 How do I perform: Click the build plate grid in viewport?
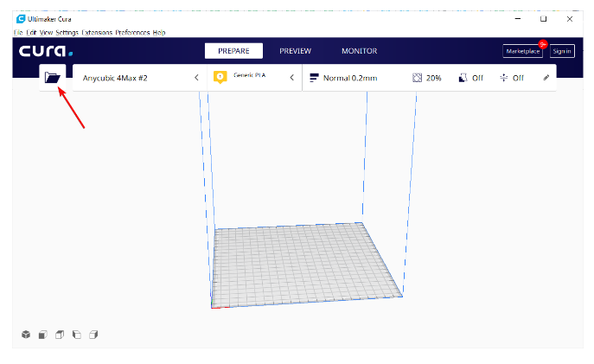click(x=306, y=265)
